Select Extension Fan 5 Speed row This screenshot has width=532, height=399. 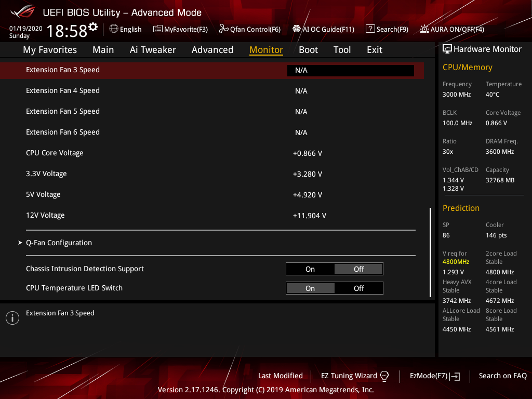point(212,112)
